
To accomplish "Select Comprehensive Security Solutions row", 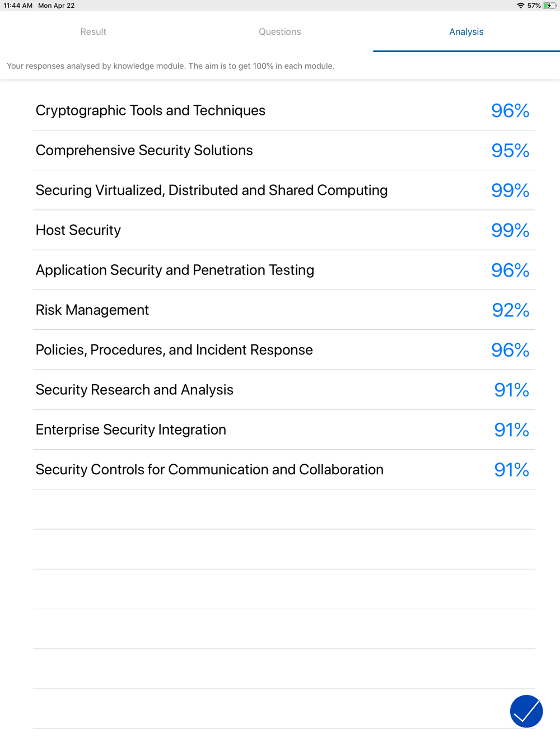I will (x=144, y=150).
